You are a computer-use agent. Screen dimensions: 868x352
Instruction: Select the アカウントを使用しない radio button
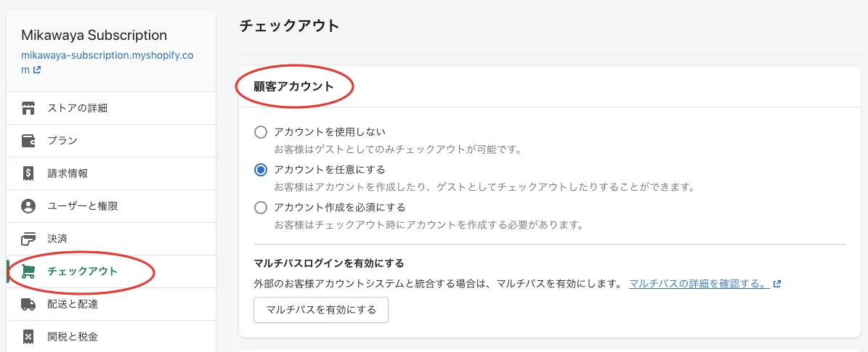261,132
